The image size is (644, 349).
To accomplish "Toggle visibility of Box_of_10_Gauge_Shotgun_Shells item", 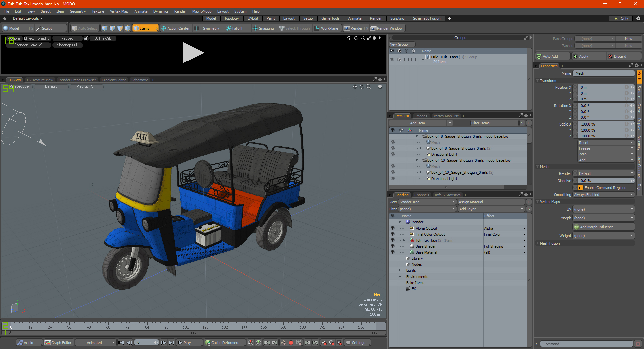I will pos(392,172).
